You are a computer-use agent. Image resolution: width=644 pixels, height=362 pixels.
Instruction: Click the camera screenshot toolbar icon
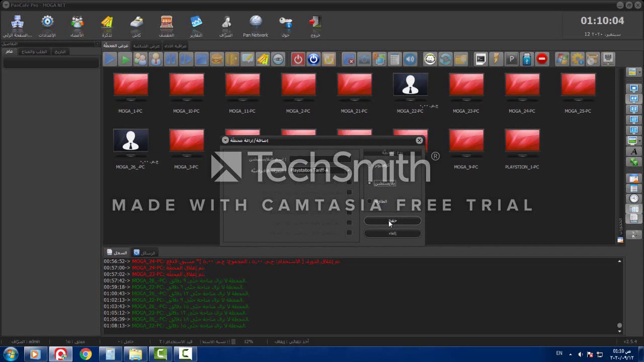[364, 59]
